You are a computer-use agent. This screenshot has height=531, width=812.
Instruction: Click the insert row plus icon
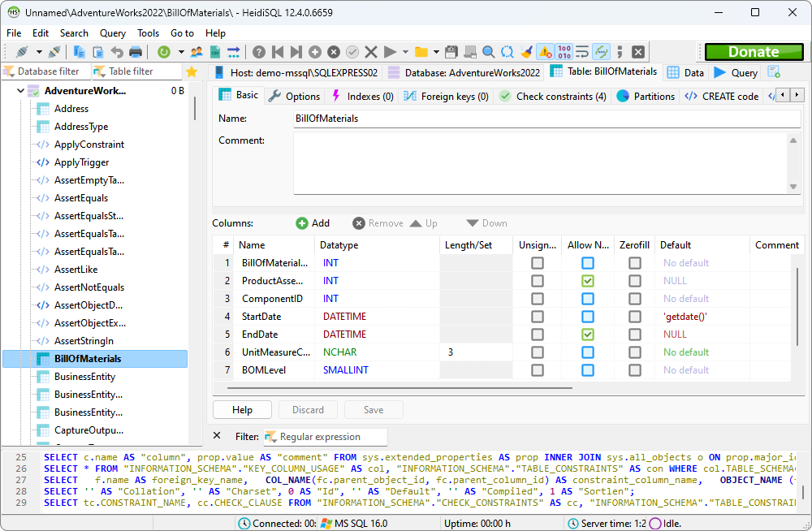pos(315,52)
